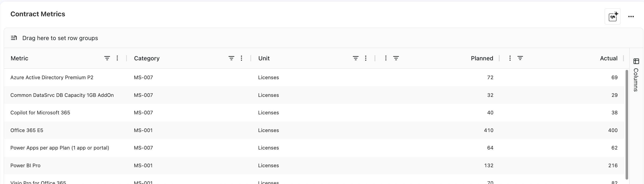The width and height of the screenshot is (644, 184).
Task: Select the Copilot for Microsoft 365 metric
Action: click(x=40, y=112)
